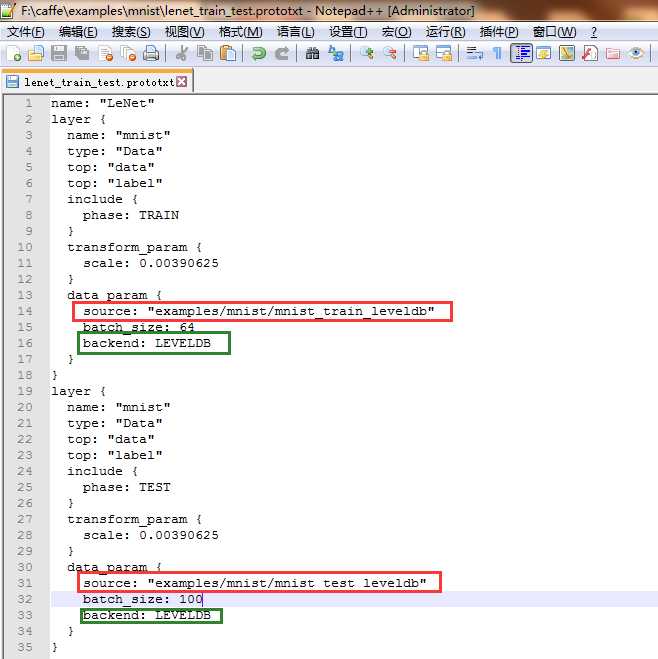Open the 编辑(E) menu
658x659 pixels.
tap(78, 32)
